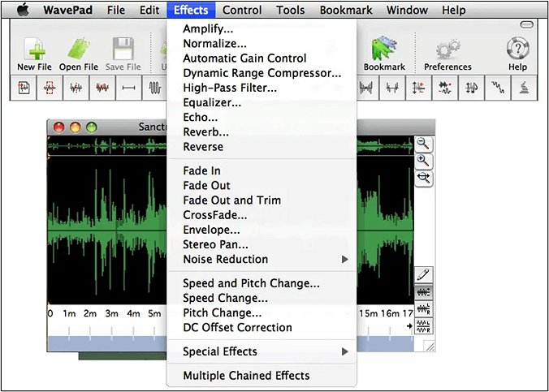
Task: Select Speed Change...
Action: click(x=262, y=298)
